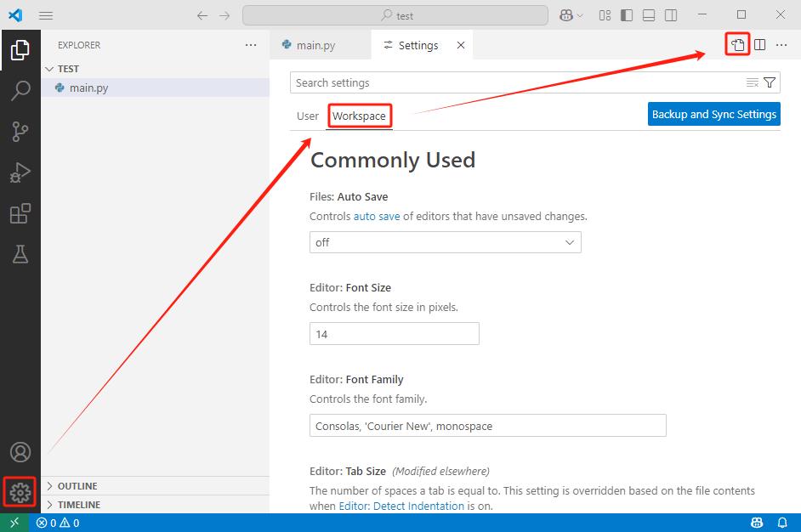Open the Run and Debug view
The width and height of the screenshot is (801, 532).
coord(20,173)
